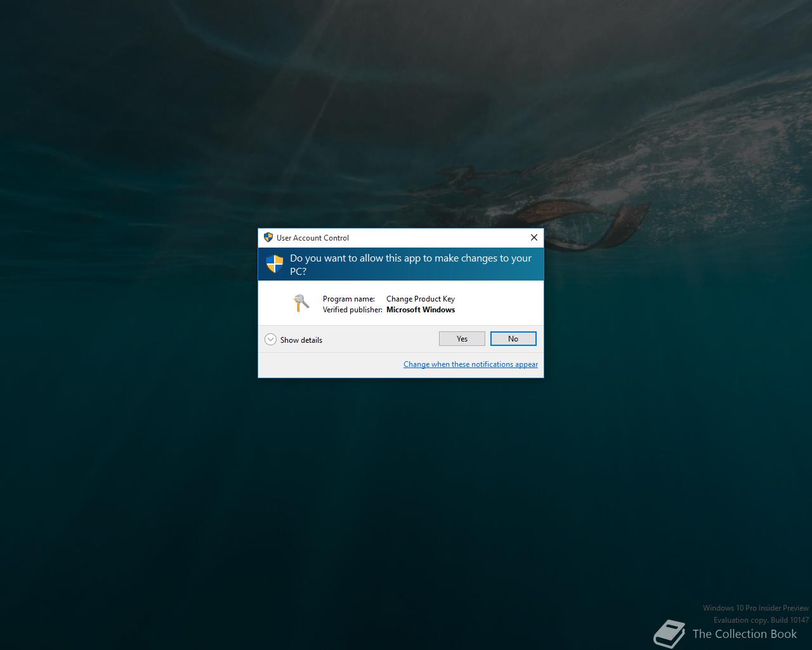Click Yes to allow changes

click(x=462, y=339)
